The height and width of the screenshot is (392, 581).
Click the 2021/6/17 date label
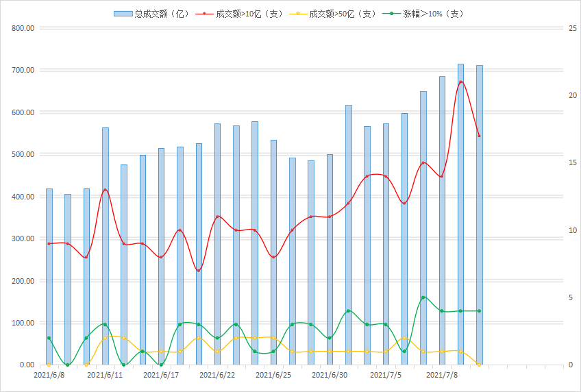point(161,375)
